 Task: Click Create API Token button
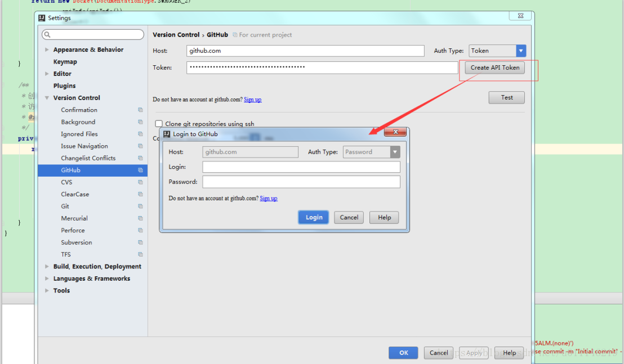tap(494, 68)
